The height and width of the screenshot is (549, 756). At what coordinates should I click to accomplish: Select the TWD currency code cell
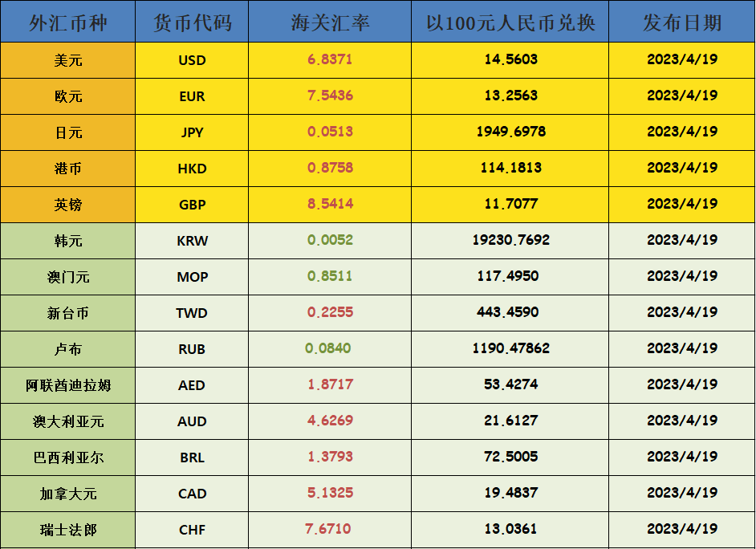tap(192, 313)
